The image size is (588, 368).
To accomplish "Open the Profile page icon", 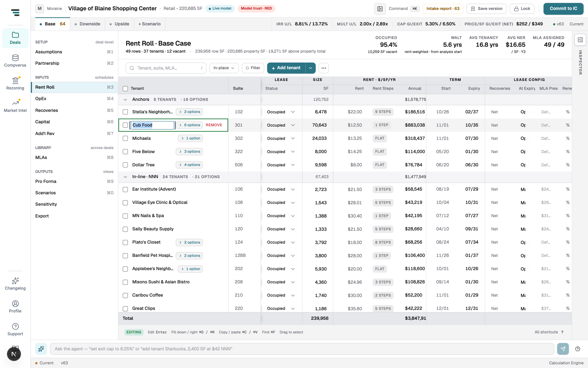I will pyautogui.click(x=15, y=303).
